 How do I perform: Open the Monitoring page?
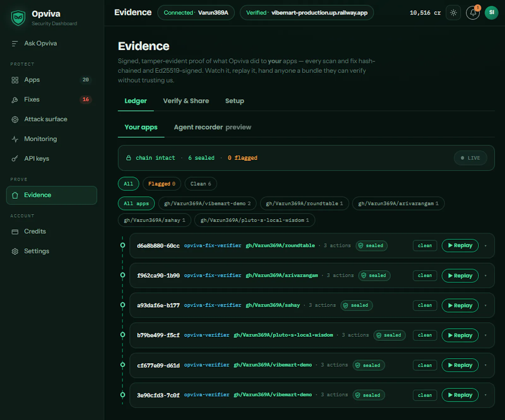pos(51,139)
